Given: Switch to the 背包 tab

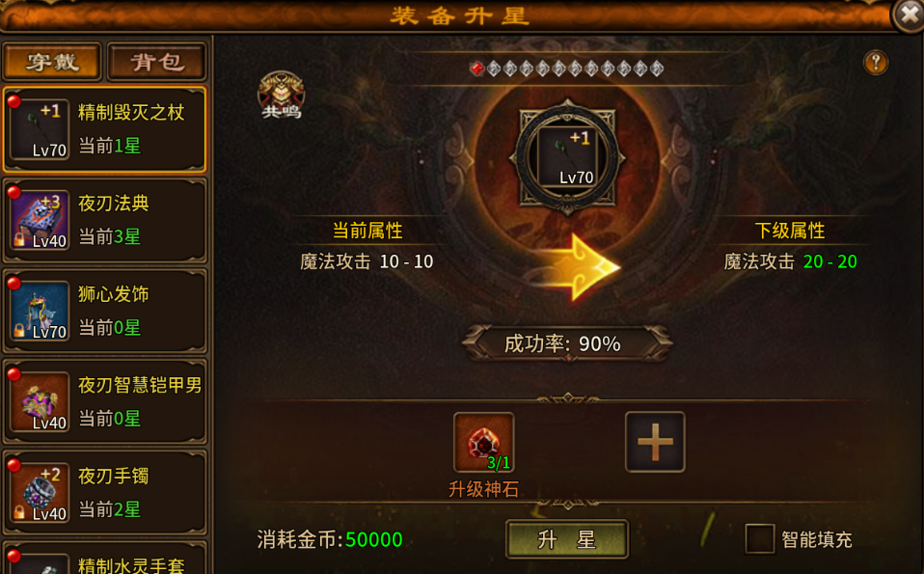Looking at the screenshot, I should 157,62.
